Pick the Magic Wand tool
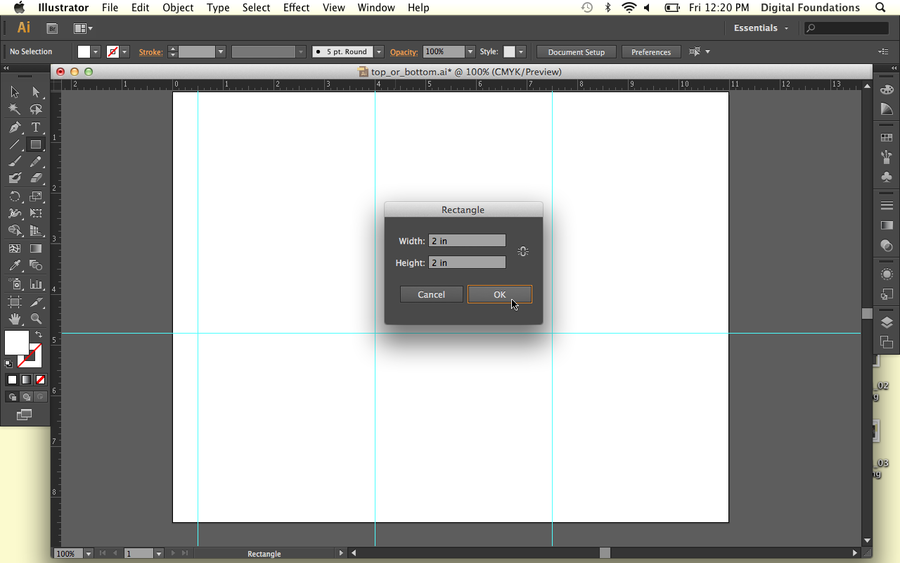This screenshot has width=900, height=563. point(14,110)
